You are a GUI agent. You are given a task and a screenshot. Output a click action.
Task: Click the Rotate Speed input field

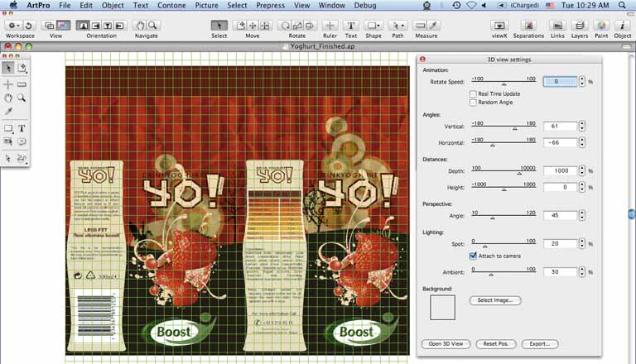pos(560,81)
